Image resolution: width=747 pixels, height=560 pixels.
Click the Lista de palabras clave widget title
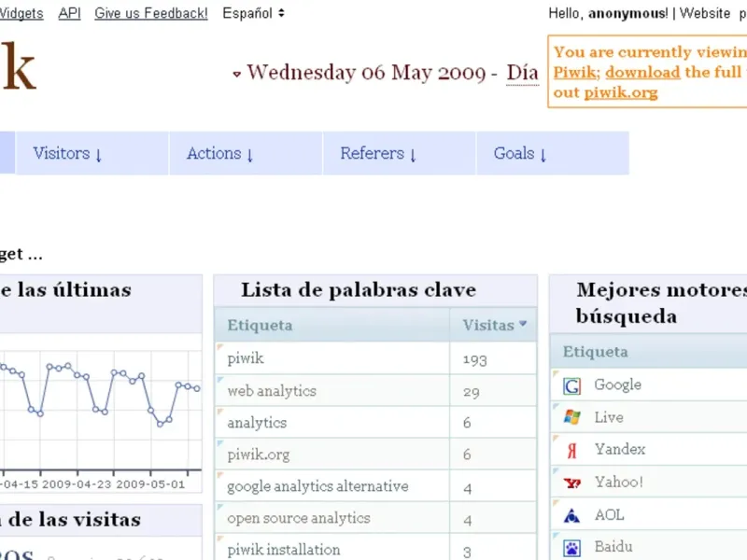[359, 289]
